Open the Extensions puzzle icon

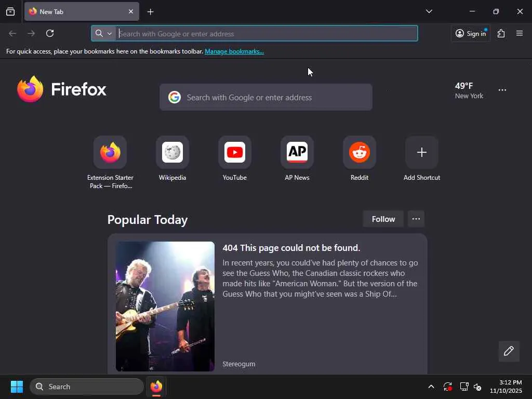(501, 33)
